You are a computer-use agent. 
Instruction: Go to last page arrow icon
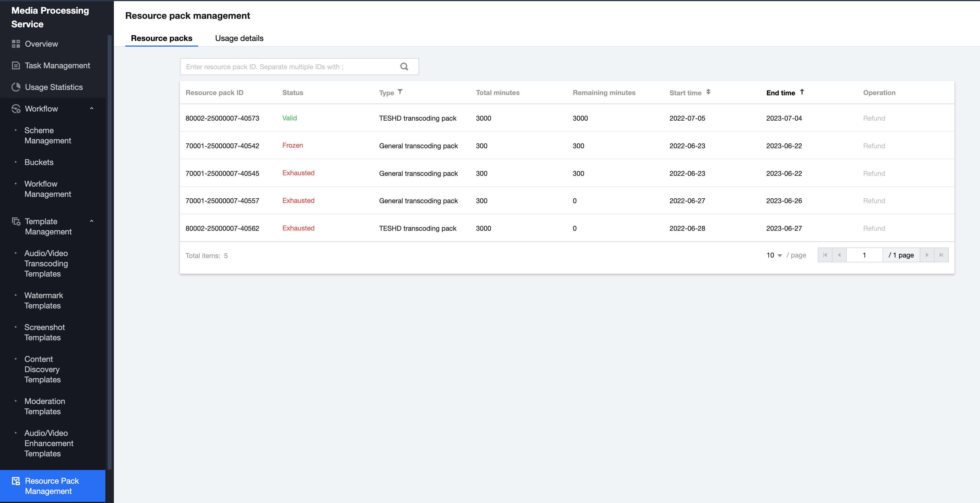click(x=941, y=255)
